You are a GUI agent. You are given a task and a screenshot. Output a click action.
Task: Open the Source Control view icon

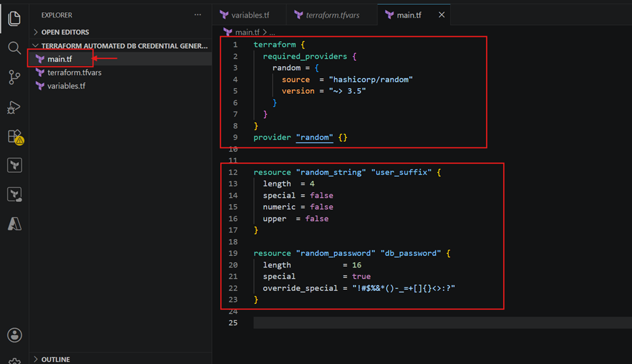point(14,77)
